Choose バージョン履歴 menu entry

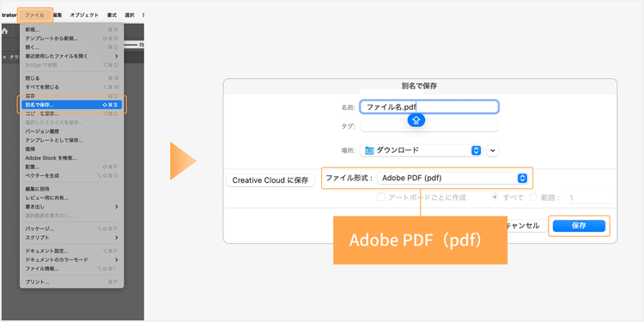click(x=71, y=131)
